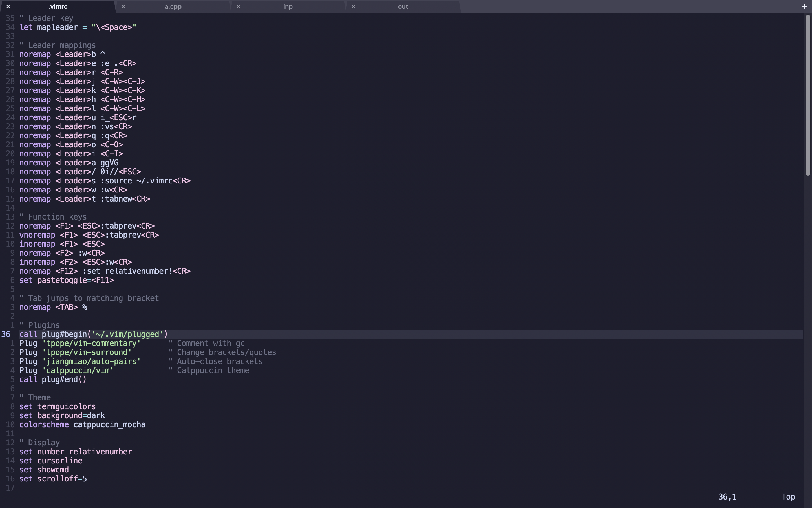The width and height of the screenshot is (812, 508).
Task: Close the a.cpp tab
Action: pos(123,6)
